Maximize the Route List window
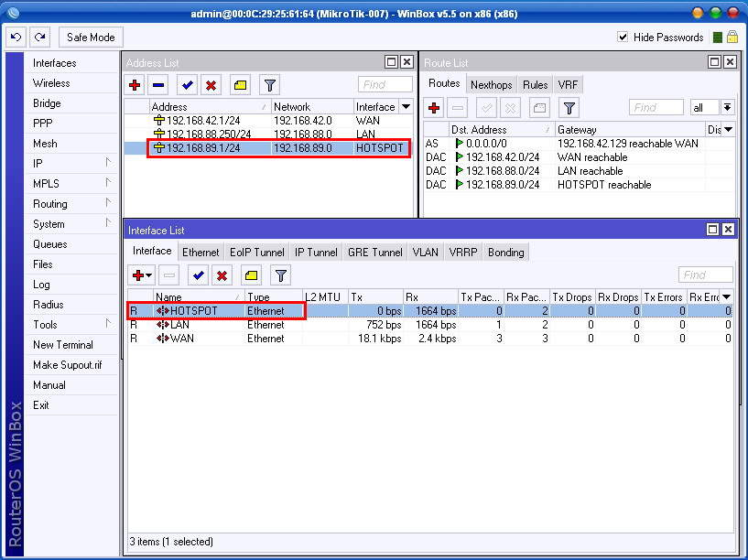The width and height of the screenshot is (748, 560). click(x=715, y=62)
